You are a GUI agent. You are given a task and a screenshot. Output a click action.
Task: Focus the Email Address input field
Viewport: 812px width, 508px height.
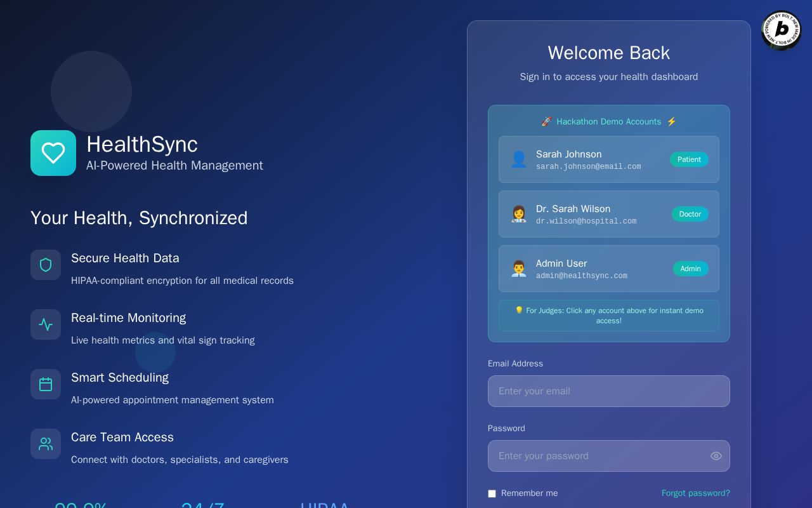click(x=609, y=391)
